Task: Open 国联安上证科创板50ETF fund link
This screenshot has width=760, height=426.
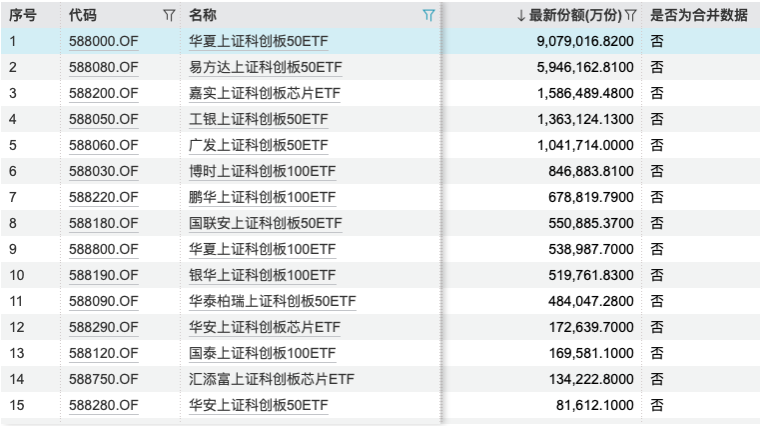Action: pos(266,223)
